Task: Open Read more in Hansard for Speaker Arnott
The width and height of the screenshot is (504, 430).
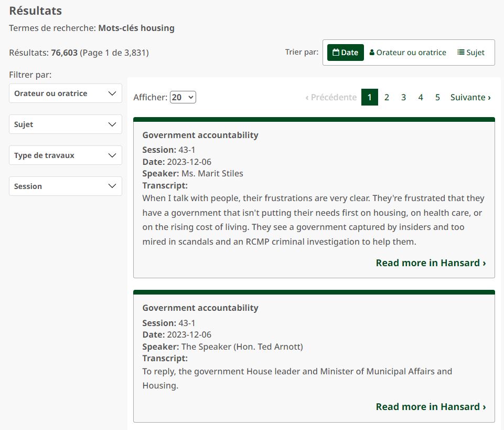Action: (x=431, y=407)
